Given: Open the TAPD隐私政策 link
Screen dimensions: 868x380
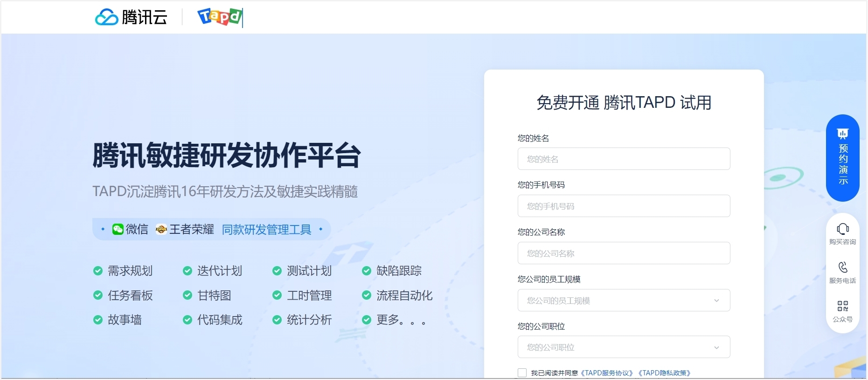Looking at the screenshot, I should (x=665, y=373).
